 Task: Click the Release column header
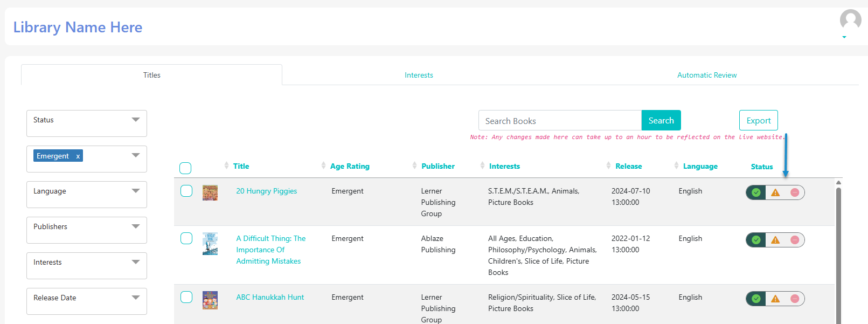[629, 166]
